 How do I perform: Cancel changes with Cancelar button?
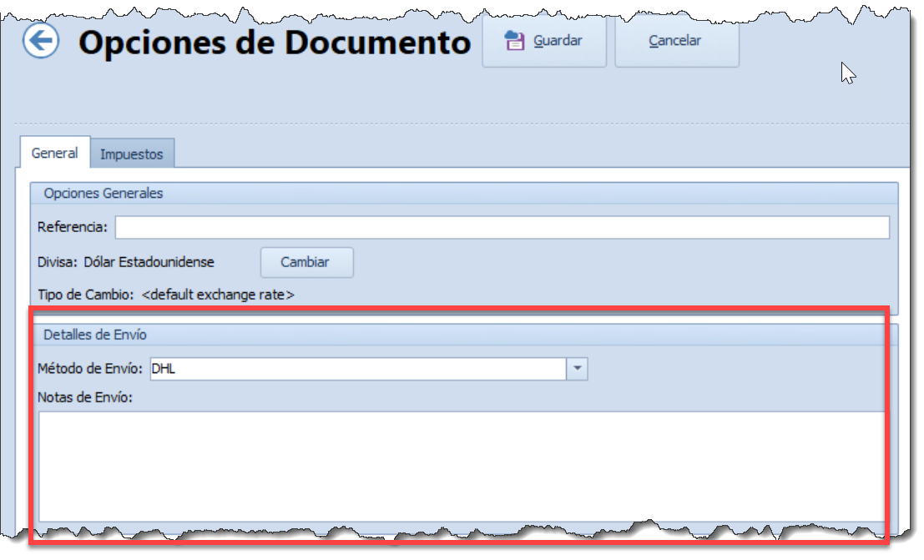coord(676,41)
